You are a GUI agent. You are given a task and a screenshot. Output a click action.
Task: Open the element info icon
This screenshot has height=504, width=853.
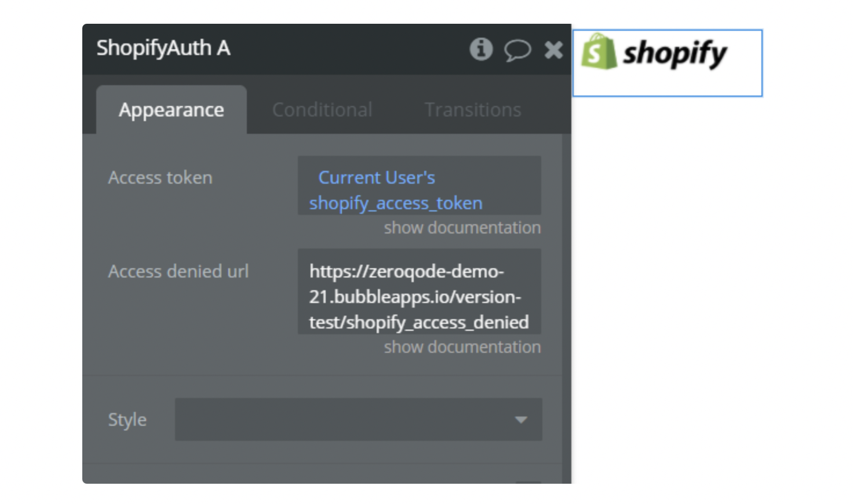(x=480, y=49)
